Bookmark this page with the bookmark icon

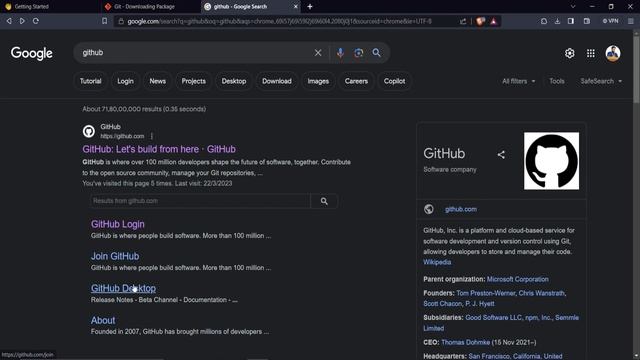(x=104, y=21)
